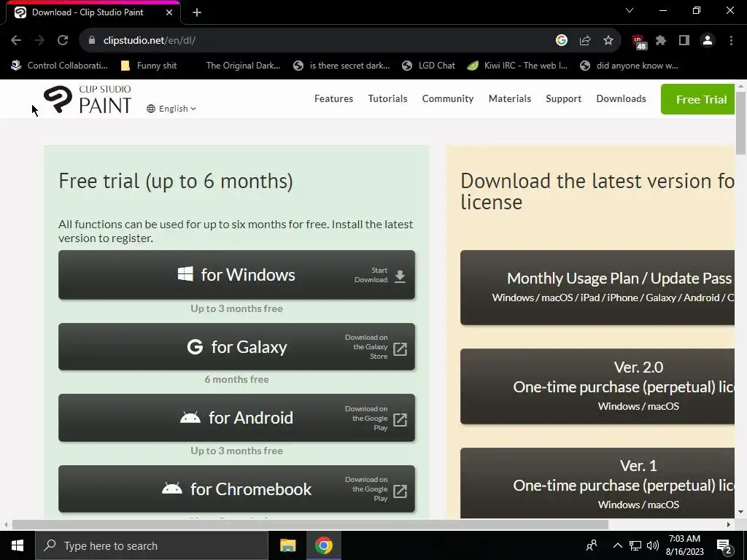The width and height of the screenshot is (747, 560).
Task: Open the notification center icon
Action: click(x=724, y=546)
